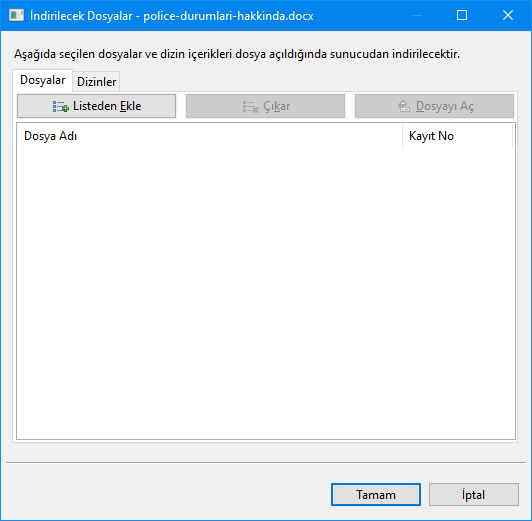Click the application icon in the title bar
This screenshot has height=521, width=532.
tap(17, 15)
